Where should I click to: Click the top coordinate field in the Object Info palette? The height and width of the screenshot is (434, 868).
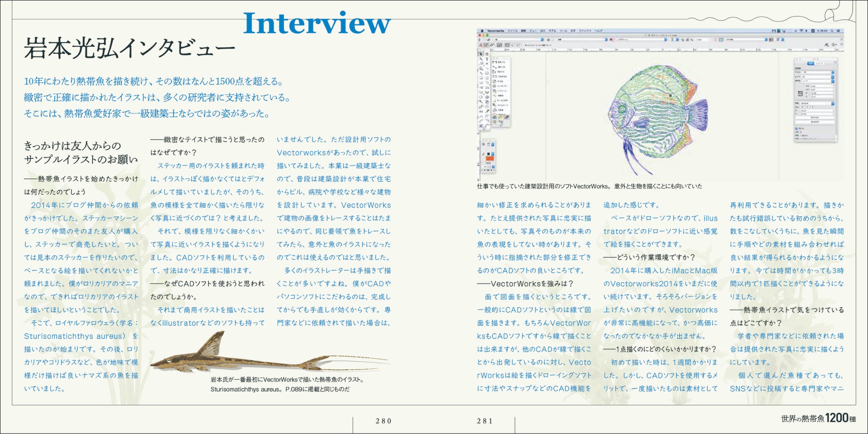pyautogui.click(x=821, y=86)
